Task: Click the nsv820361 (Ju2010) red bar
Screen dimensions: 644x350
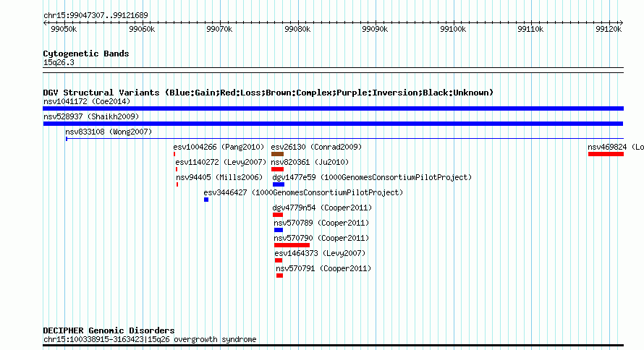Action: [x=277, y=169]
